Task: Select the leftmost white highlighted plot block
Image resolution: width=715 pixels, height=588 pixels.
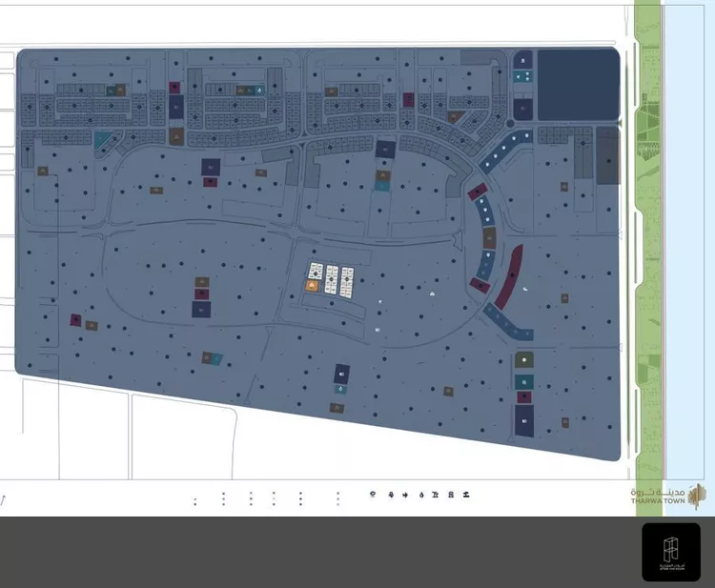Action: point(316,271)
